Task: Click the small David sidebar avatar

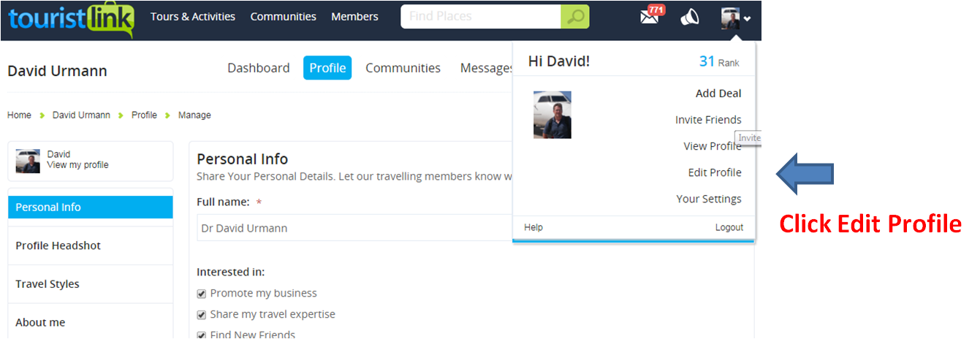Action: coord(28,161)
